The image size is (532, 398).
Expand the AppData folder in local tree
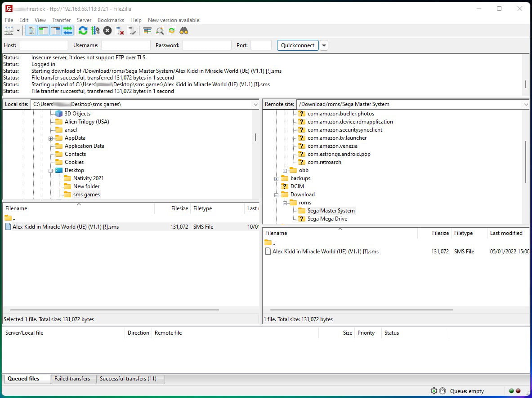(x=50, y=138)
